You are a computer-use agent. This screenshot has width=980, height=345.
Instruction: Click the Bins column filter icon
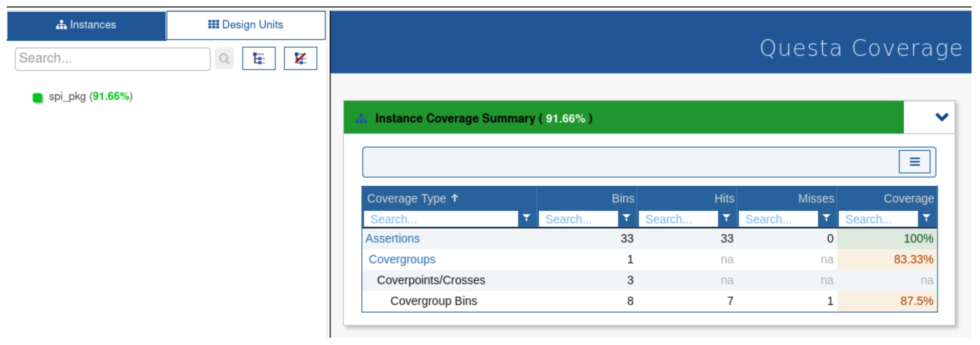click(x=626, y=218)
